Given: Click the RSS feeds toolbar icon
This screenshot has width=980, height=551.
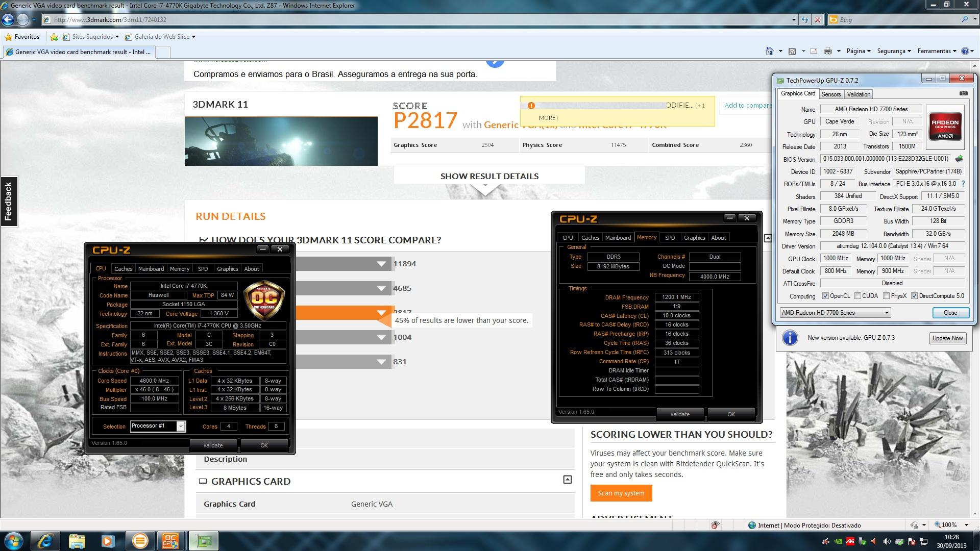Looking at the screenshot, I should tap(792, 51).
